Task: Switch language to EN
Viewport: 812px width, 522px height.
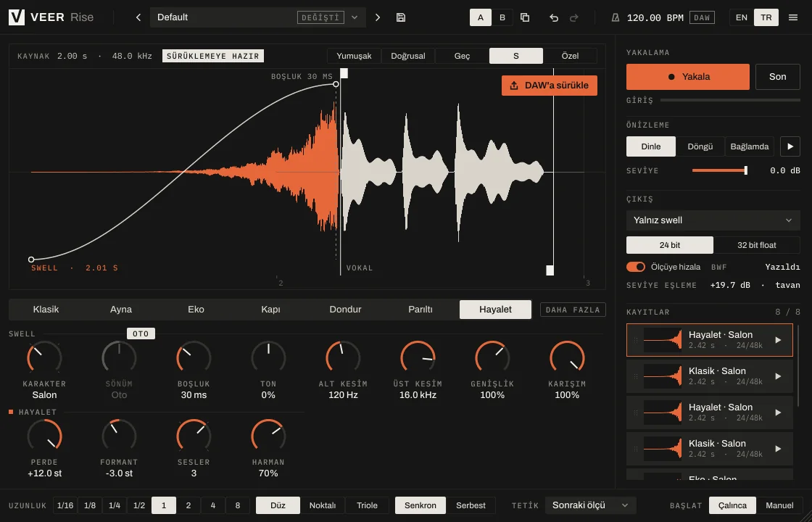Action: [x=741, y=17]
